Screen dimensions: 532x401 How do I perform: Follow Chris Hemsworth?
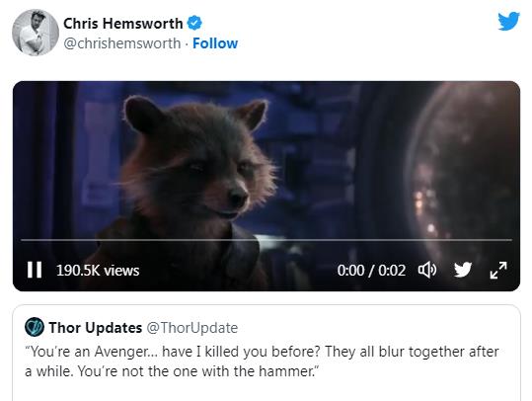click(215, 43)
